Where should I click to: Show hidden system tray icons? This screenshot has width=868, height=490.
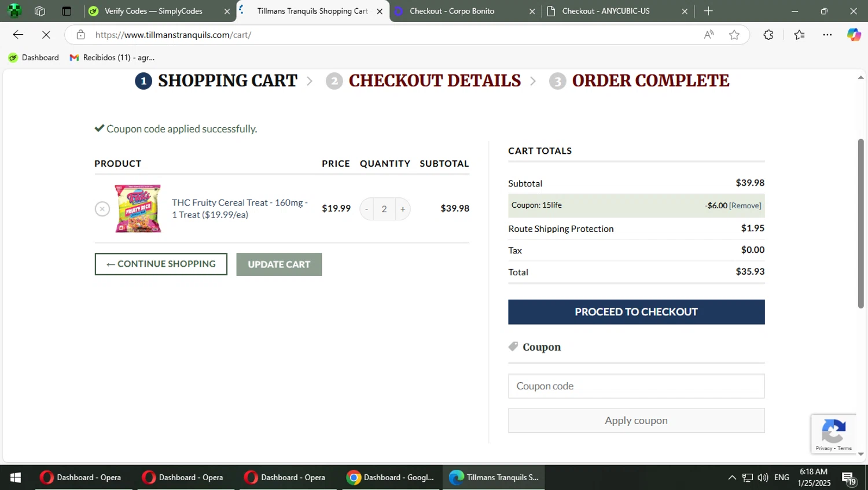732,477
